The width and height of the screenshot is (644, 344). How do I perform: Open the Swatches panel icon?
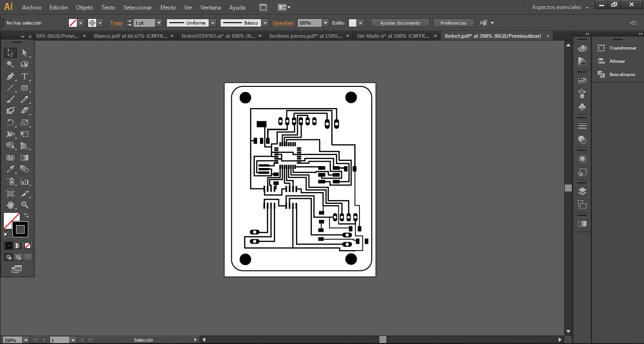pos(582,81)
